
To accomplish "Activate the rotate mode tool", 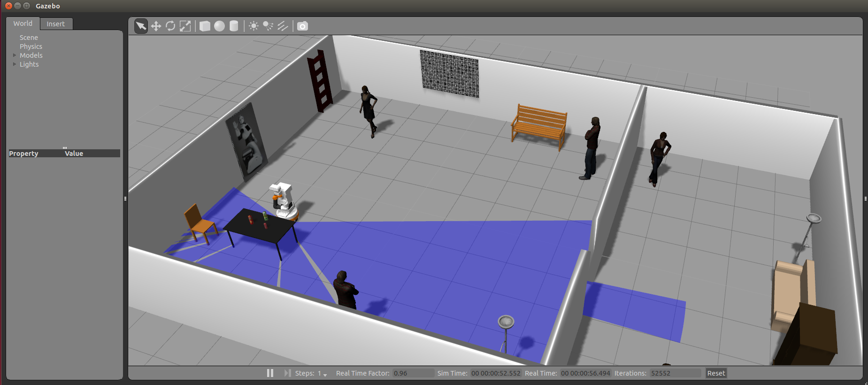I will tap(170, 26).
